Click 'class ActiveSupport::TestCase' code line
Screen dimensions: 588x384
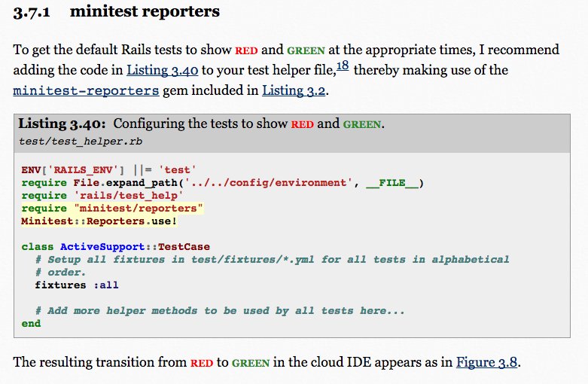tap(115, 246)
